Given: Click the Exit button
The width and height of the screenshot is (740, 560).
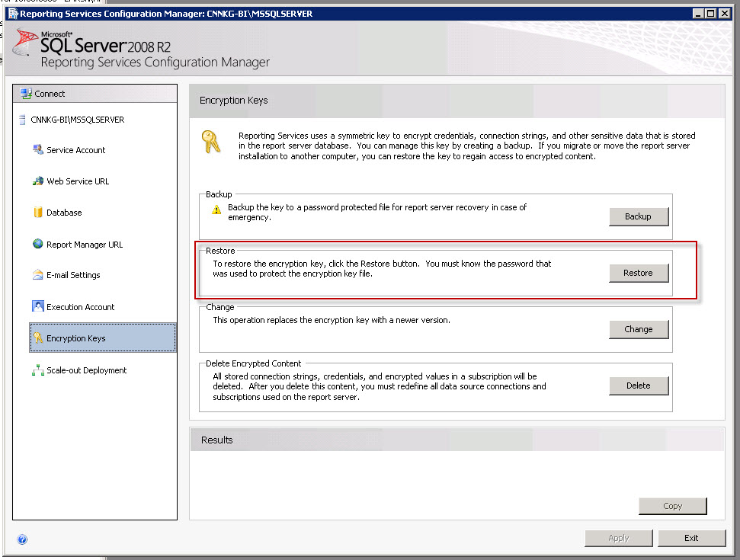Looking at the screenshot, I should [692, 538].
